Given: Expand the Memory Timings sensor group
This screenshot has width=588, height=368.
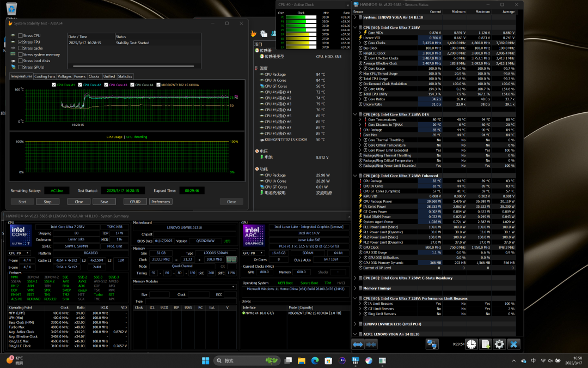Looking at the screenshot, I should click(x=355, y=288).
